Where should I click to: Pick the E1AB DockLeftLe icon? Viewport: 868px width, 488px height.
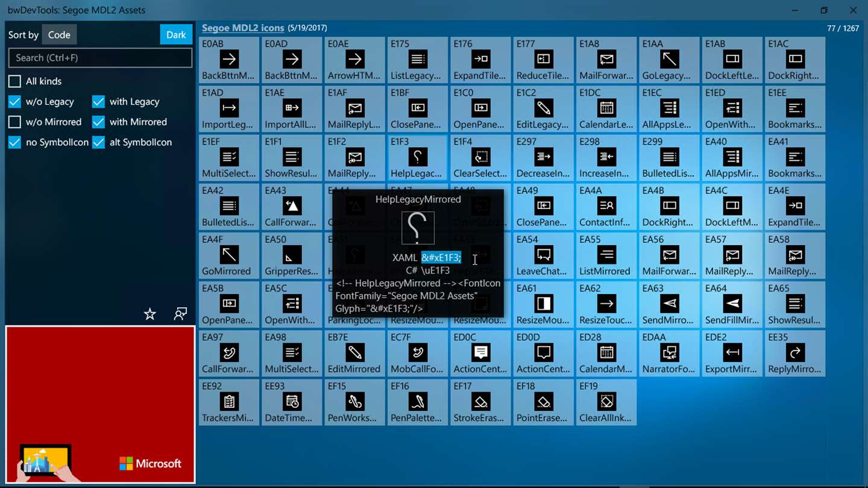point(732,60)
